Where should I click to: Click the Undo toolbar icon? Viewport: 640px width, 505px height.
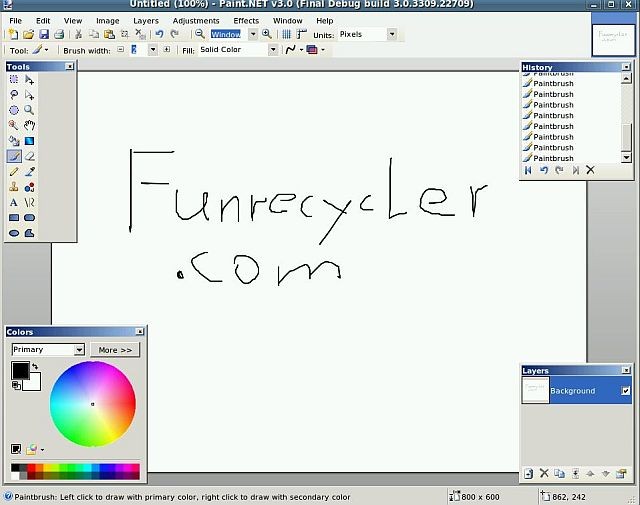pos(160,34)
